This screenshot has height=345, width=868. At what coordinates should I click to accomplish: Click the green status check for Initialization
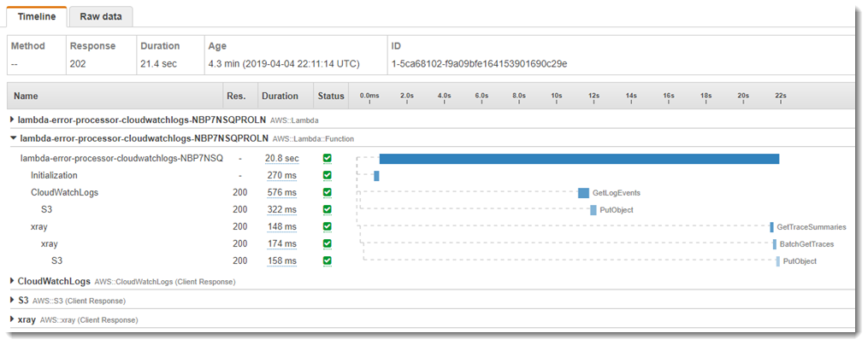pos(328,175)
